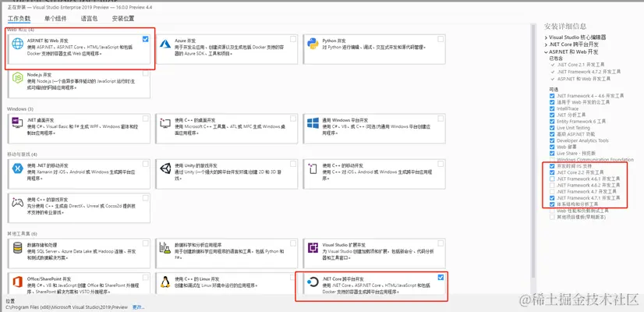Click the C++ desktop development icon
The height and width of the screenshot is (312, 644).
tap(165, 122)
